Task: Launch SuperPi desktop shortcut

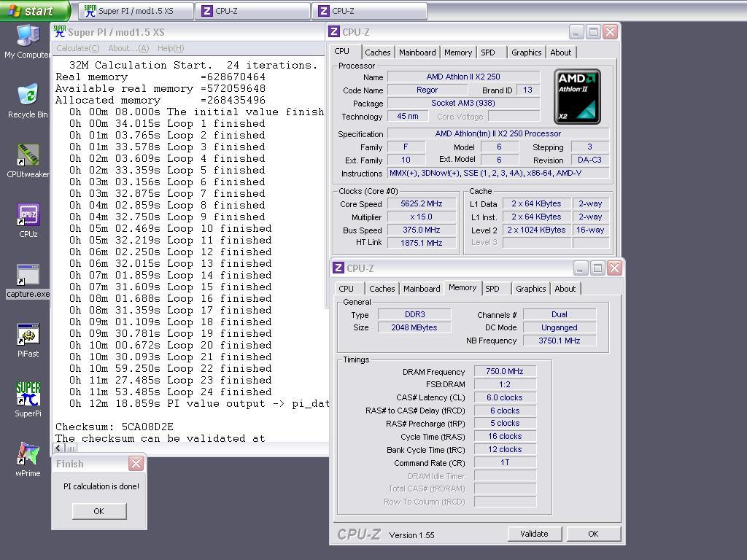Action: [x=28, y=400]
